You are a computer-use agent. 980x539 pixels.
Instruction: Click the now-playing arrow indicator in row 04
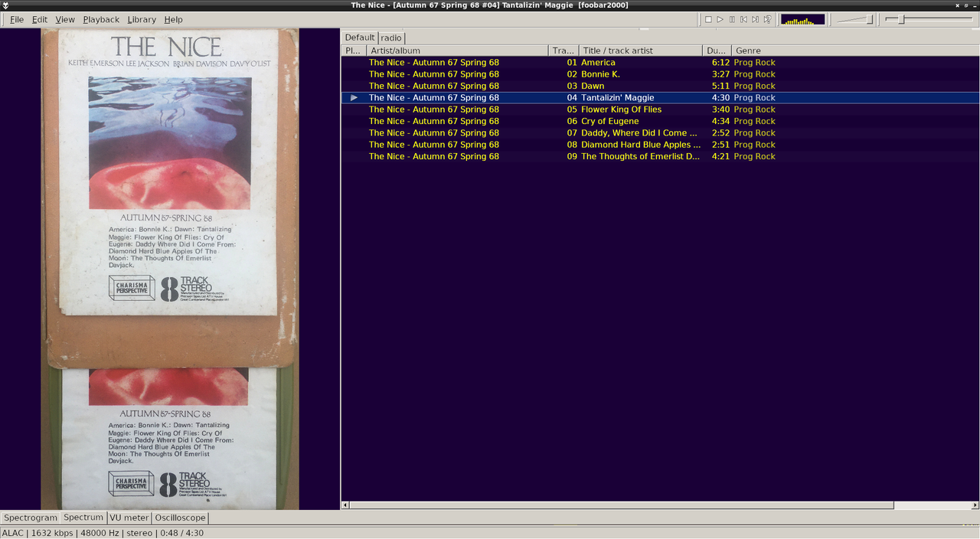354,98
